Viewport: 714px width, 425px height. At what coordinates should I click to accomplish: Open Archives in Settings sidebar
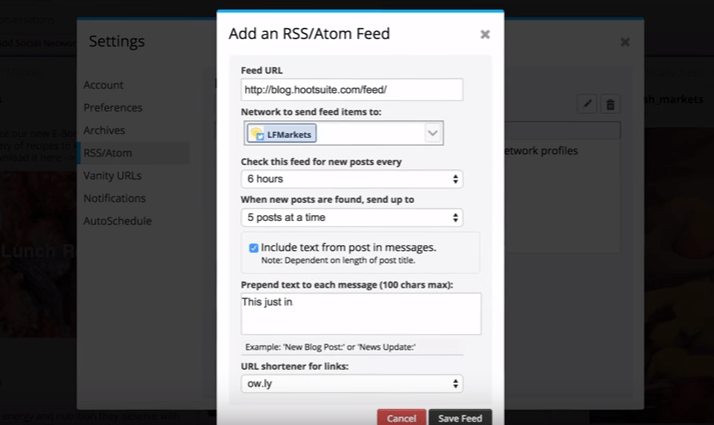104,130
